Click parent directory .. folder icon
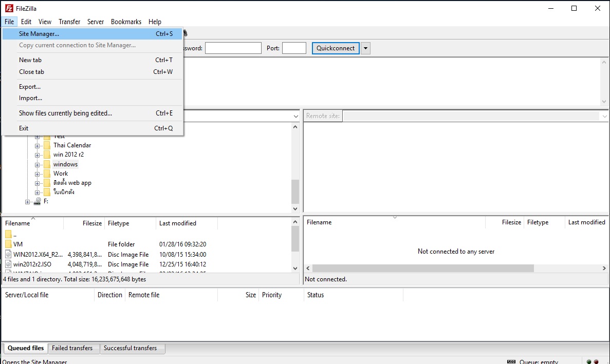 8,234
